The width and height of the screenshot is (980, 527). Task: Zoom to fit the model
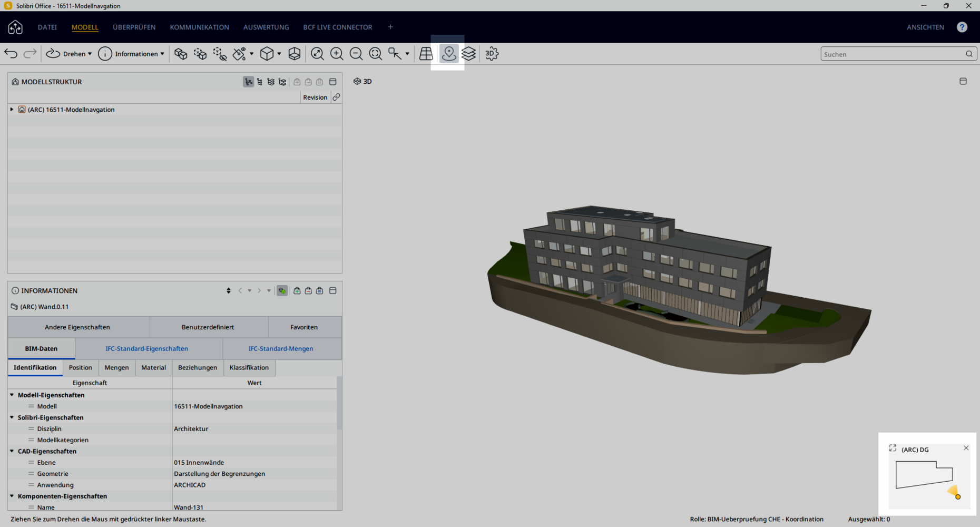tap(317, 54)
